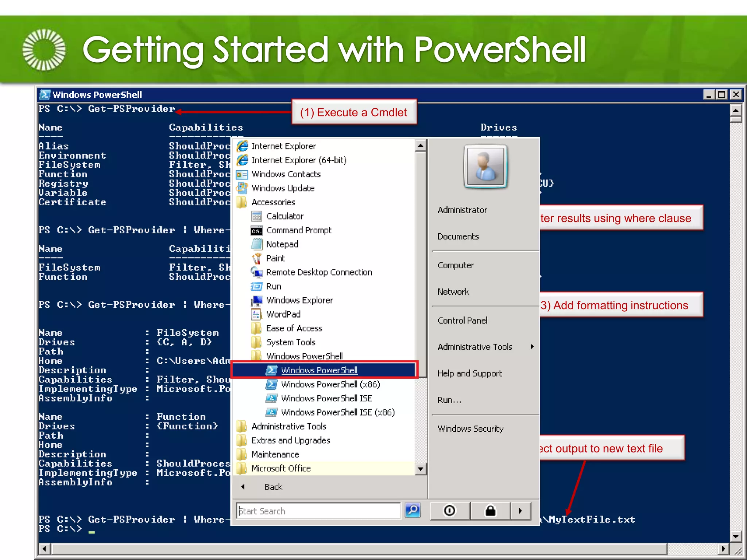Maximize the Windows PowerShell window
747x560 pixels.
pos(722,95)
